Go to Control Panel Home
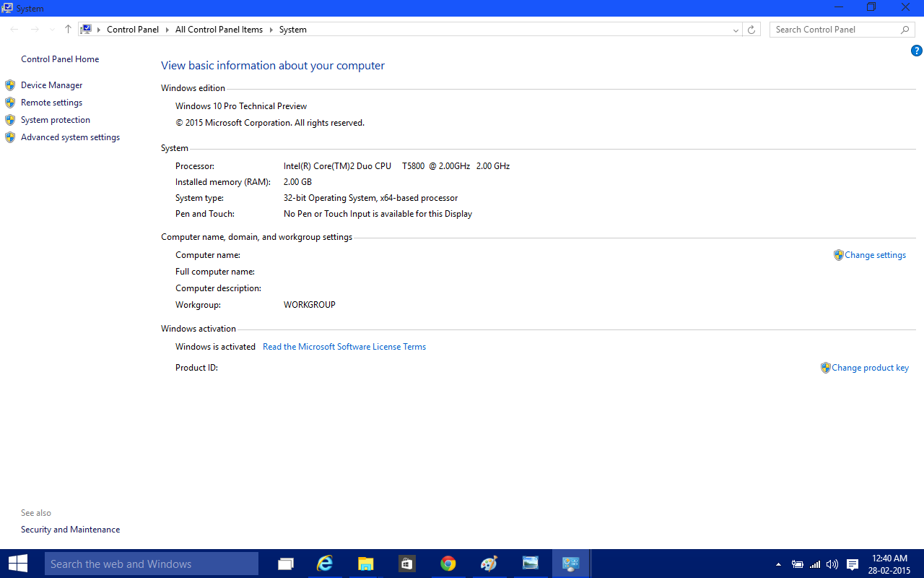 pyautogui.click(x=60, y=59)
